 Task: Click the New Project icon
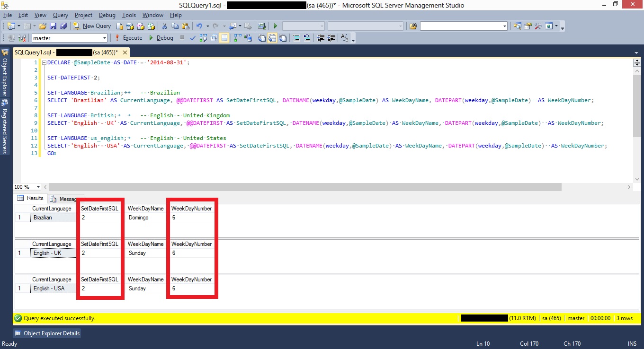pos(11,26)
